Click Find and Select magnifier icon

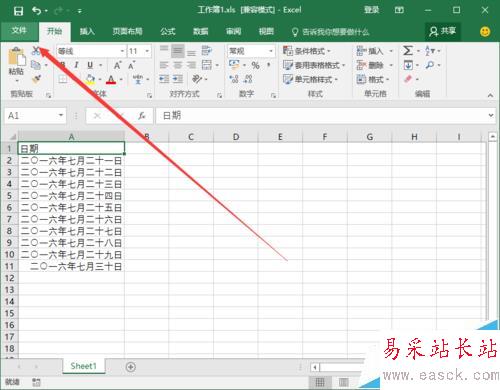click(x=430, y=65)
